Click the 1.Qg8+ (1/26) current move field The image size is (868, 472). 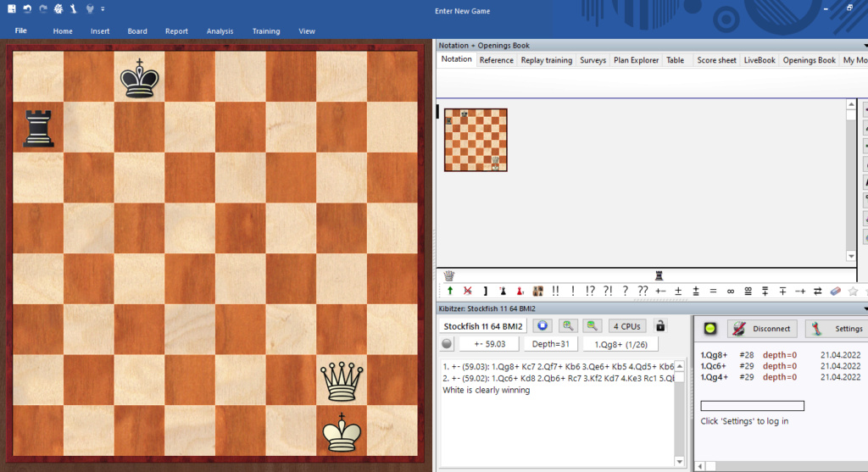620,344
